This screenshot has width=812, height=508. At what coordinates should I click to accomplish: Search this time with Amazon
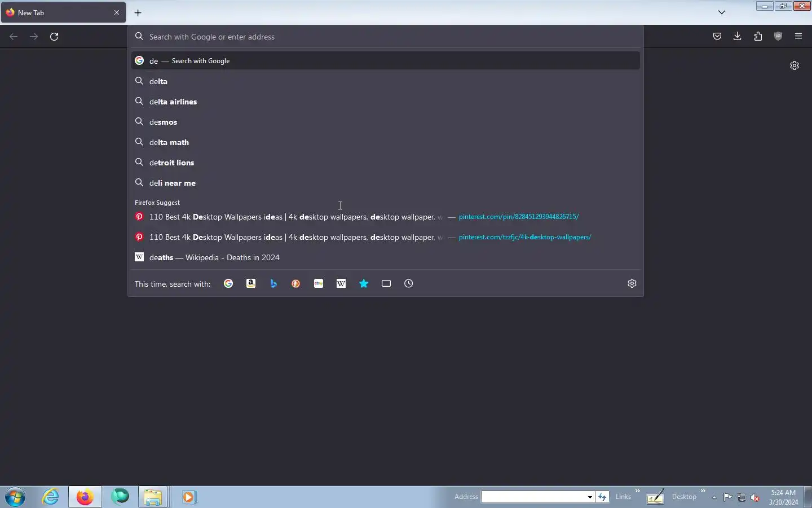[x=251, y=283]
